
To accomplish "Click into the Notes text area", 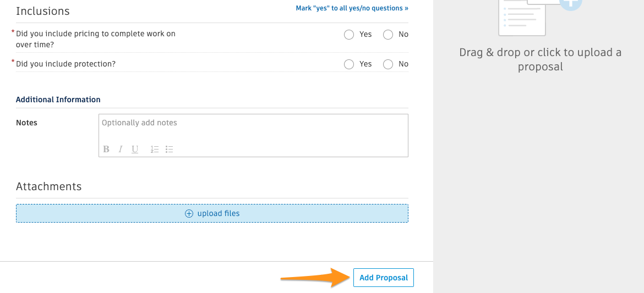I will [x=253, y=129].
